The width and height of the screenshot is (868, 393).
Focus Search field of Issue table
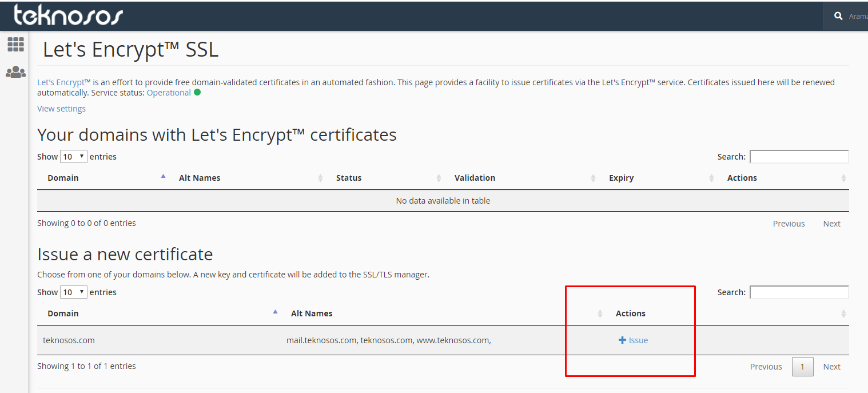pyautogui.click(x=799, y=292)
